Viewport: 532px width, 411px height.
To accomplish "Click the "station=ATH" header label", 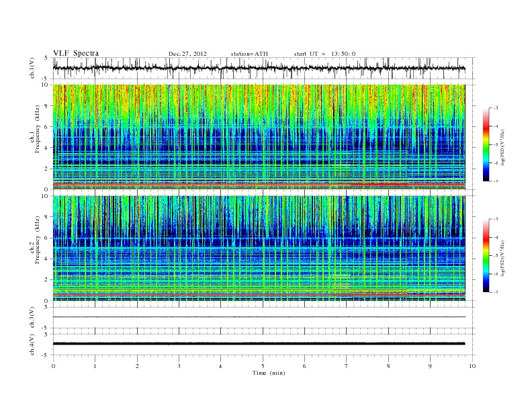I will pos(249,54).
